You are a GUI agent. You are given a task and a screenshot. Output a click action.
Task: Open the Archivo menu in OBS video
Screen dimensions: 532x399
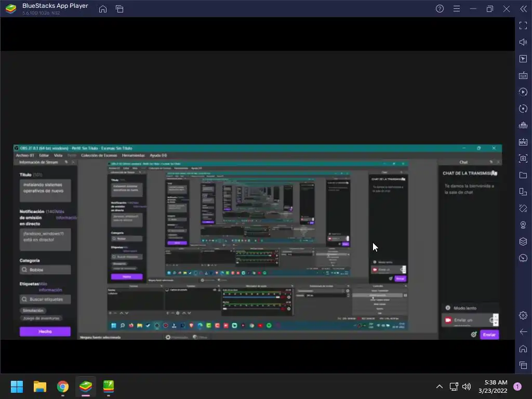pos(25,155)
